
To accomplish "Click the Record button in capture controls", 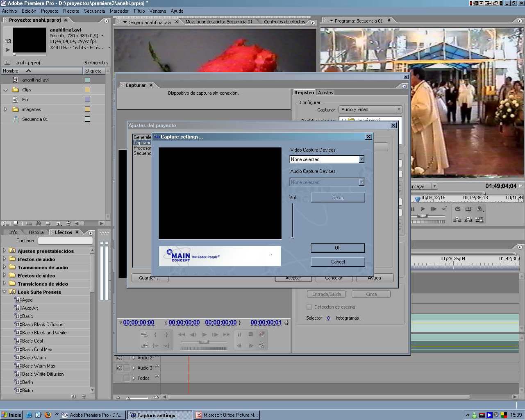I will click(262, 334).
